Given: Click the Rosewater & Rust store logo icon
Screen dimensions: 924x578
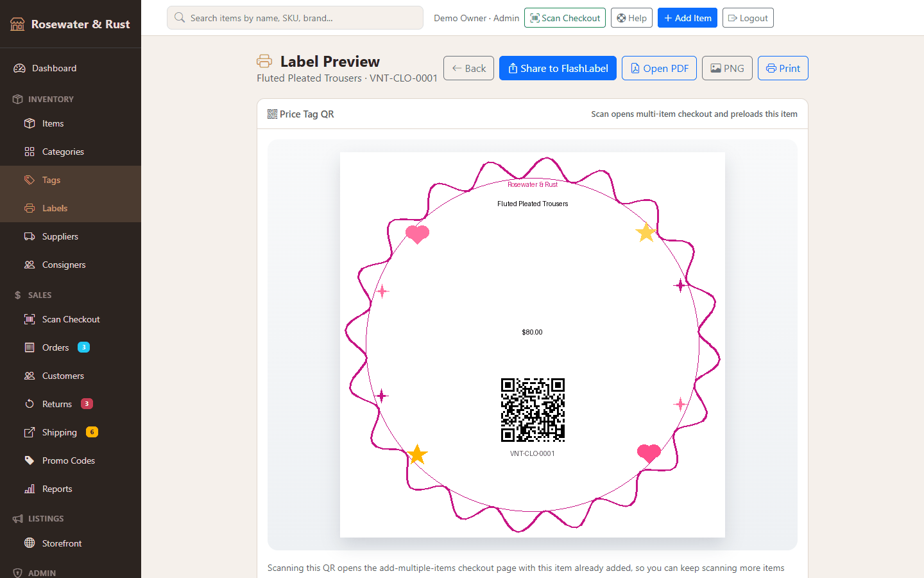Looking at the screenshot, I should pyautogui.click(x=17, y=24).
